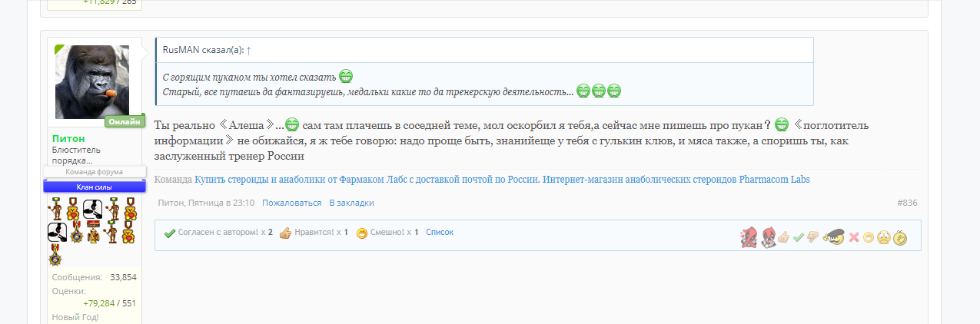Click the thumbs-down rating icon
This screenshot has width=980, height=324.
click(812, 238)
